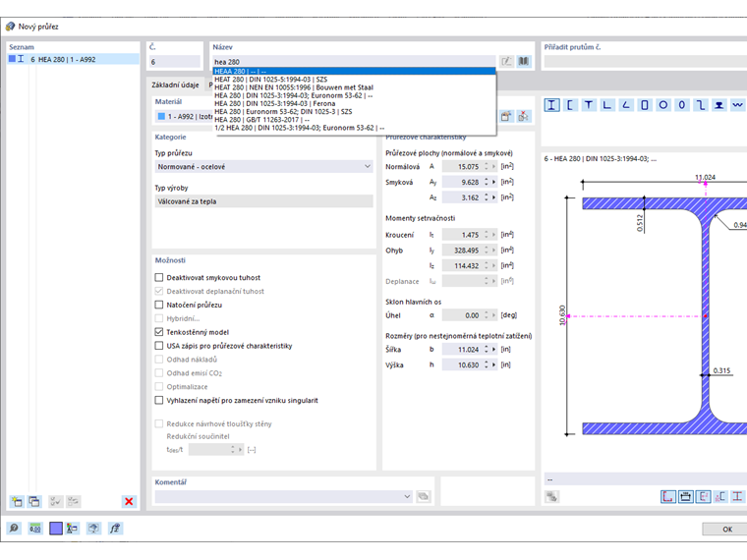Click the Úhel α value field
The height and width of the screenshot is (560, 747).
tap(463, 315)
